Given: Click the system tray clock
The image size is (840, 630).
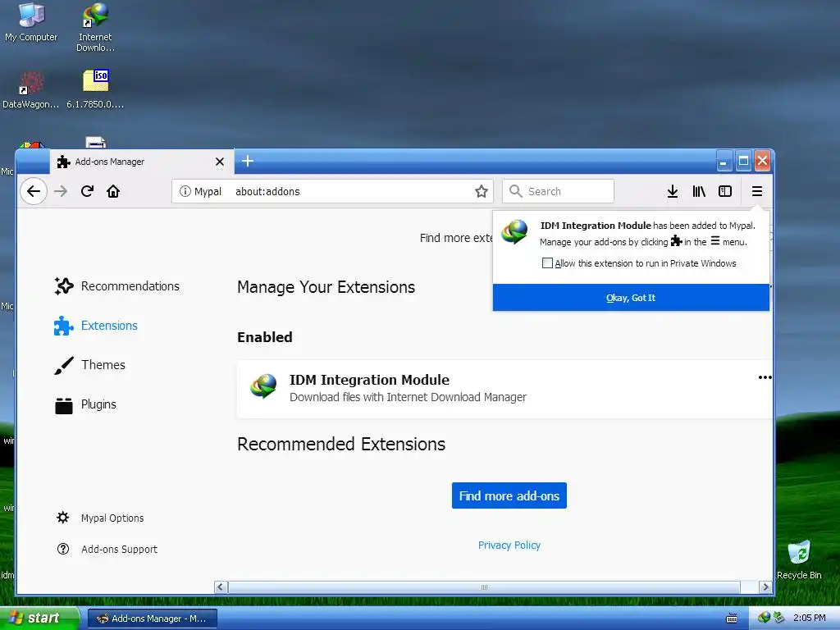Looking at the screenshot, I should click(809, 618).
